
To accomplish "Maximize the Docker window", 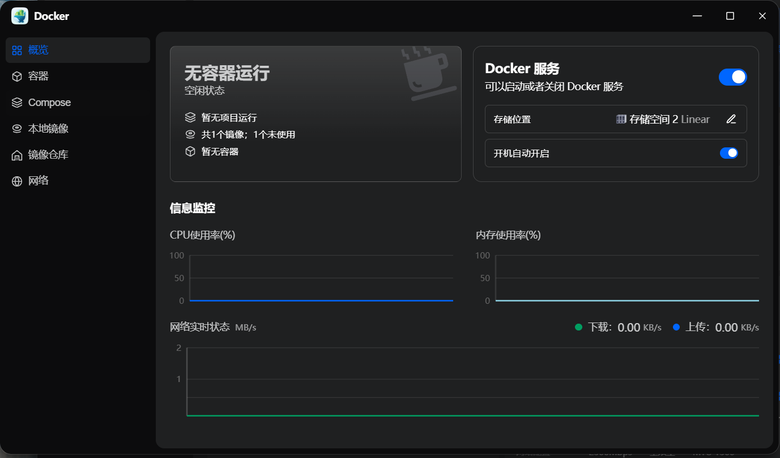I will point(730,16).
